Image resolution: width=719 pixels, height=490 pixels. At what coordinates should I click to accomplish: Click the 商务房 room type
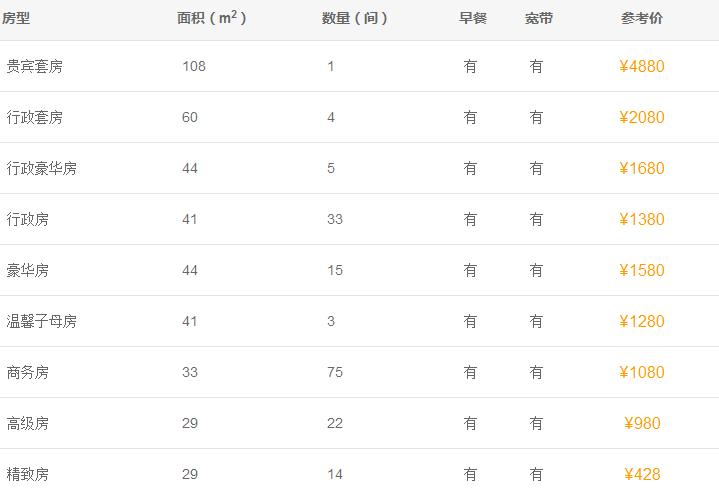[27, 373]
